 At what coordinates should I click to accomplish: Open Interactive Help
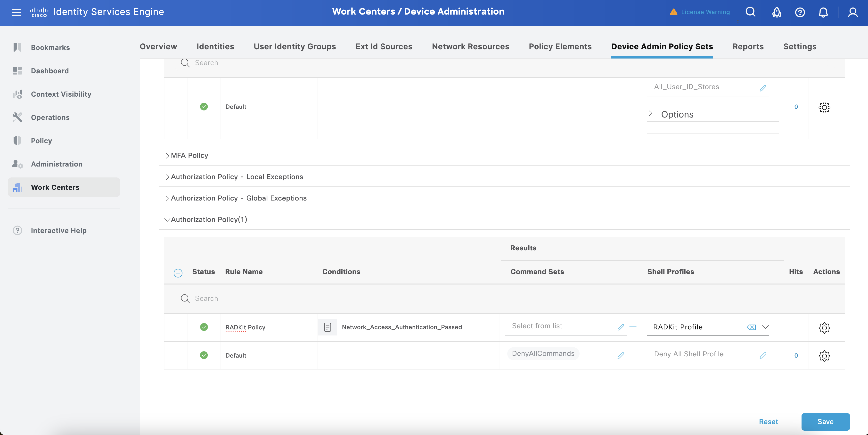[64, 230]
